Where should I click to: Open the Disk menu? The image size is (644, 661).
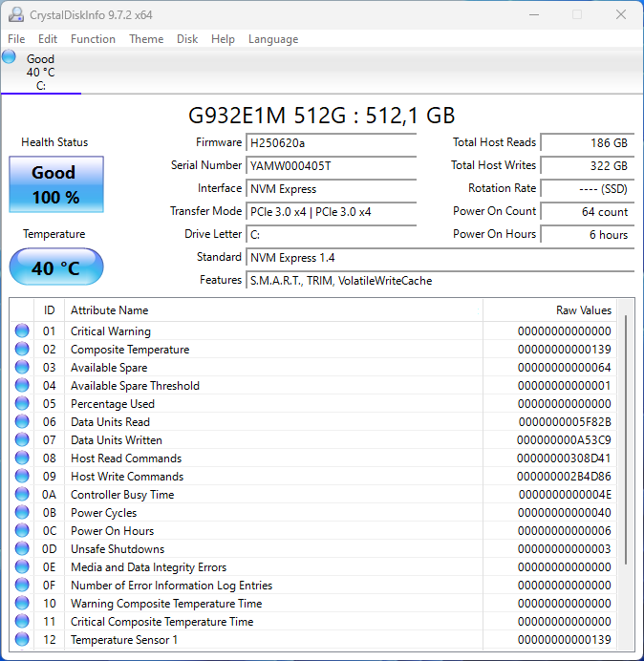187,39
